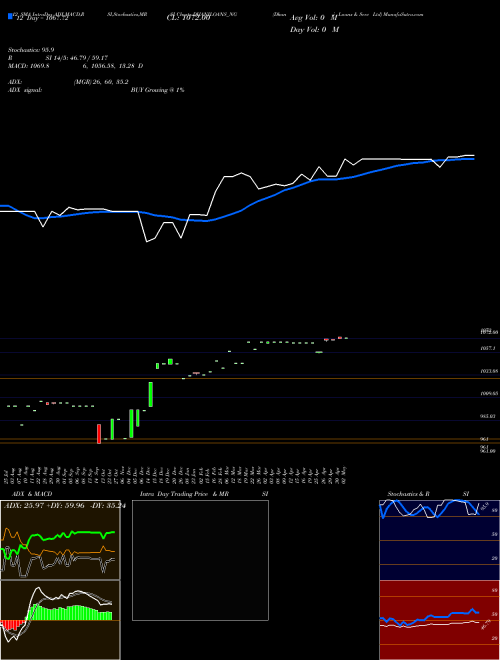Select the 'CL: 1072.00' closing price text
The image size is (500, 660).
pos(188,18)
